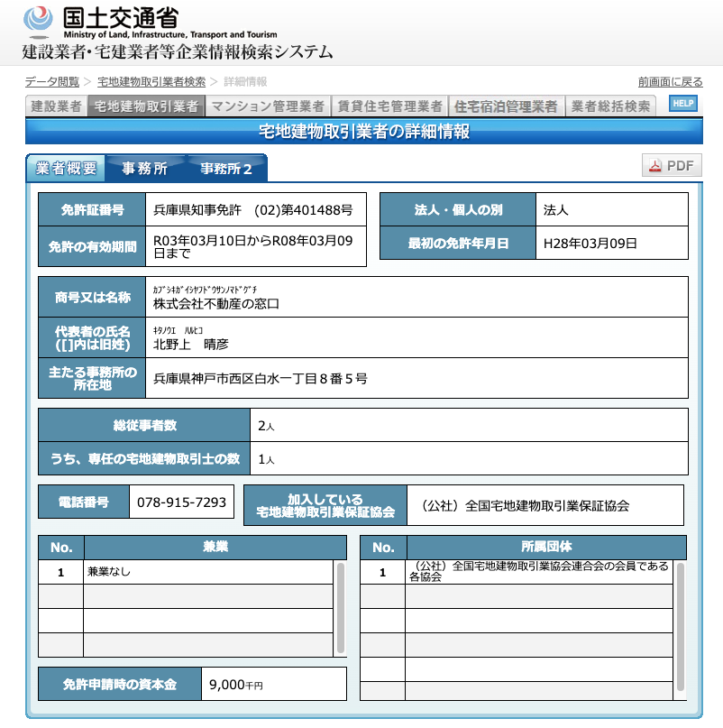Open the 業者総括検索 tab
The width and height of the screenshot is (723, 728).
610,106
